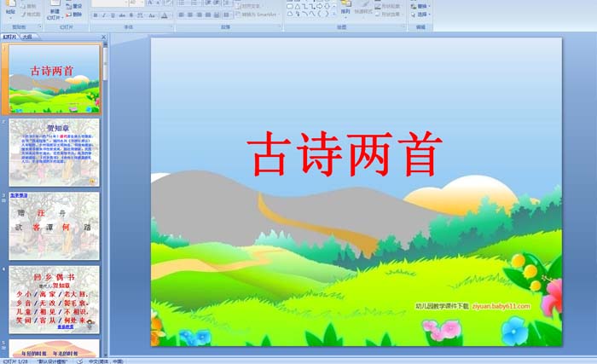Open the font group dialog launcher
This screenshot has height=364, width=597.
click(x=171, y=26)
